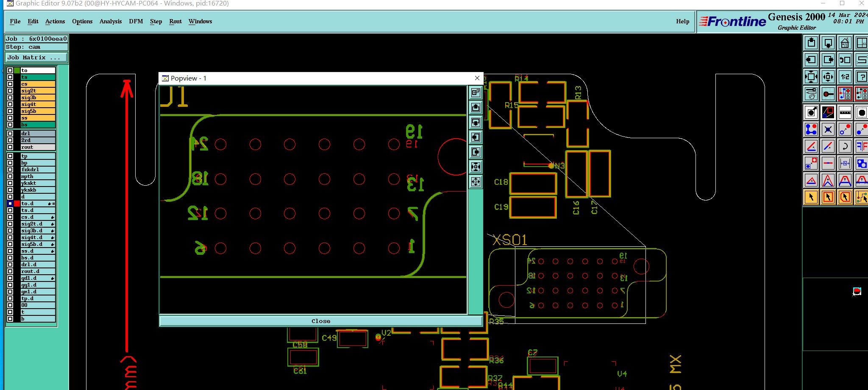The width and height of the screenshot is (868, 390).
Task: Select the '2rd' layer name
Action: tap(38, 140)
